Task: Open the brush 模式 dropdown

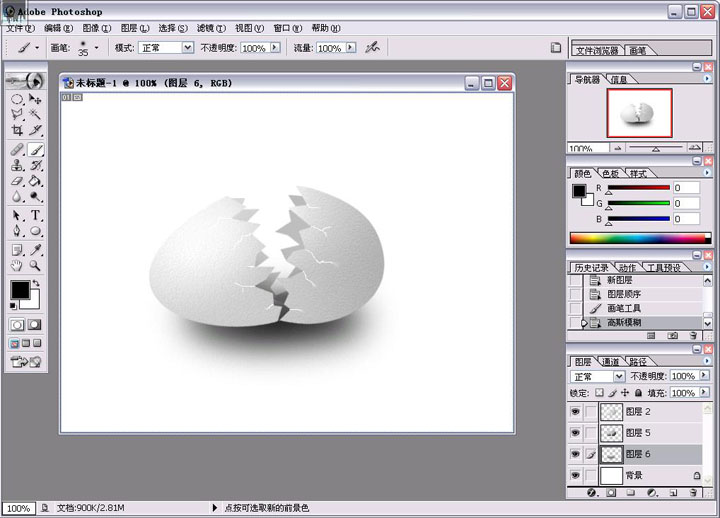Action: tap(187, 47)
